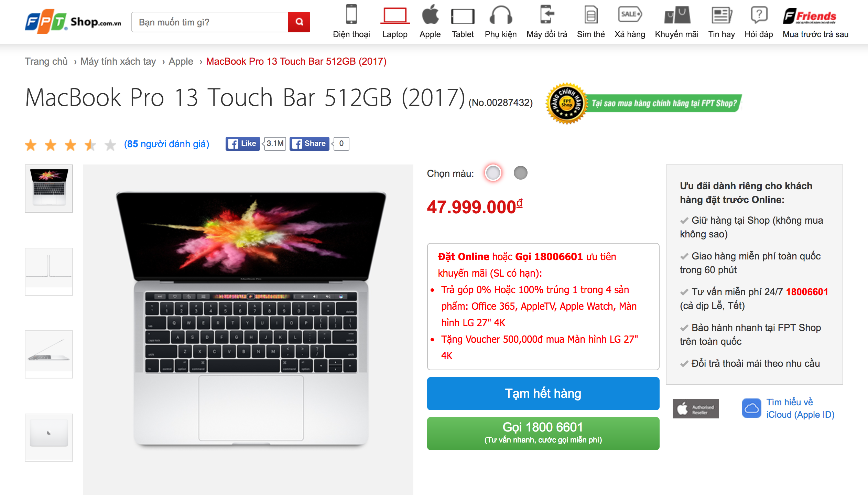Screen dimensions: 868x501
Task: Click the Gọi 1800 6601 call button
Action: click(x=543, y=433)
